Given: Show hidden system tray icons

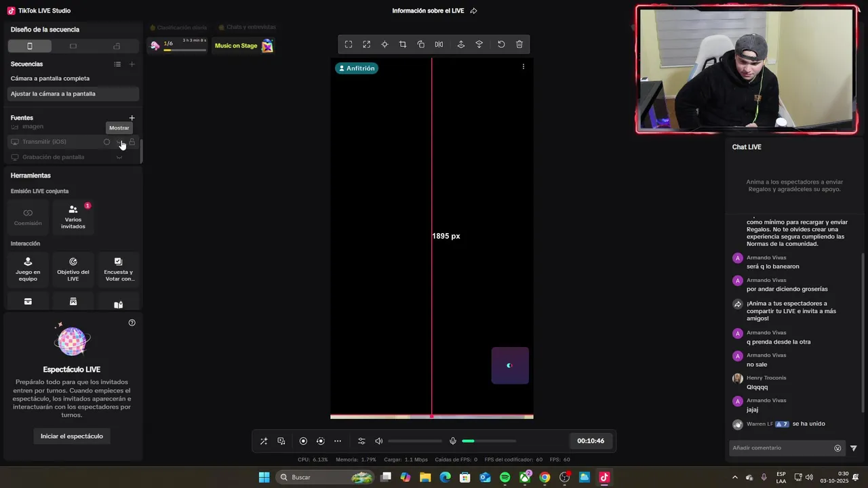Looking at the screenshot, I should click(735, 478).
